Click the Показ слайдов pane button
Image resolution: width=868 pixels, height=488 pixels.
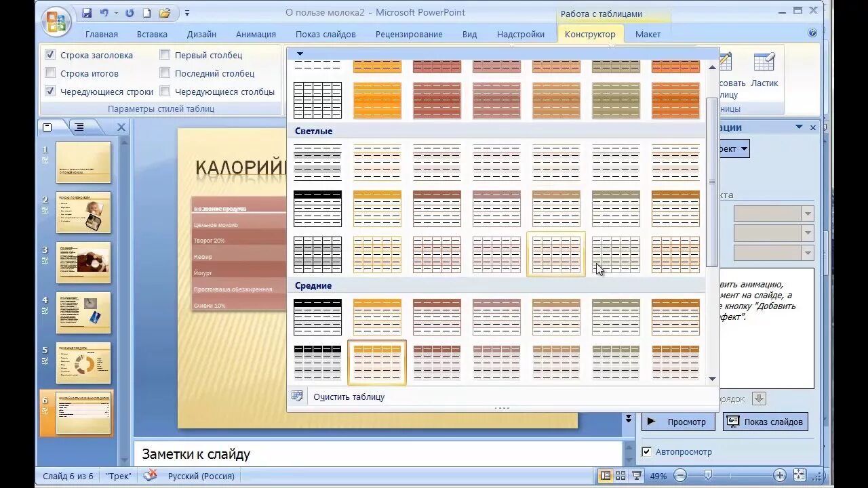point(766,422)
